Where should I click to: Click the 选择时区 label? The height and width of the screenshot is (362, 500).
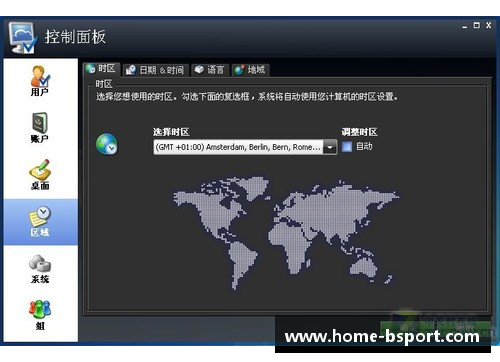[171, 132]
